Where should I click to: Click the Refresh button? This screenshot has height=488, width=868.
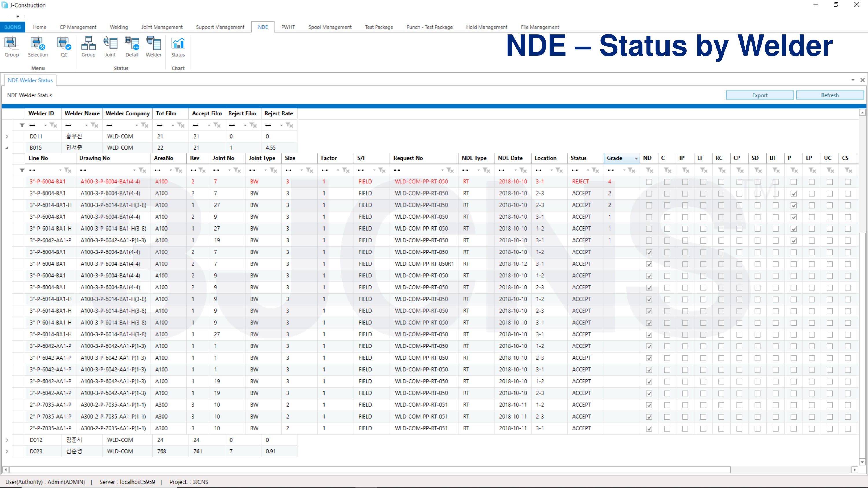click(830, 95)
